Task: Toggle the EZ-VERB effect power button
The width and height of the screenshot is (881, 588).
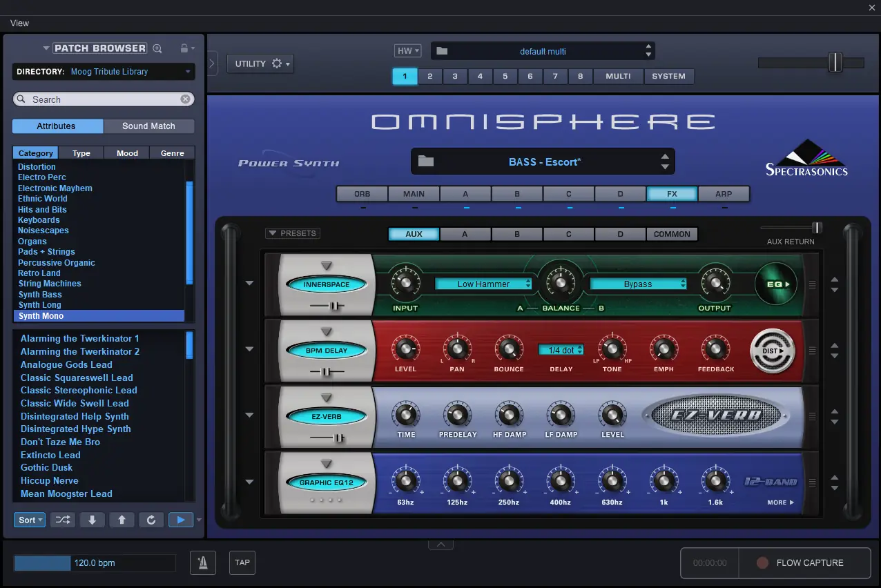Action: pos(327,417)
